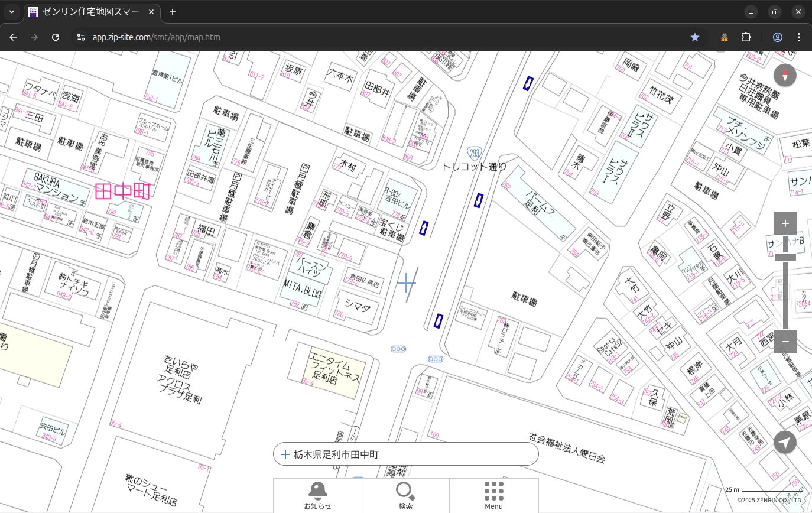Bookmark this page with star icon
Image resolution: width=812 pixels, height=513 pixels.
point(695,37)
